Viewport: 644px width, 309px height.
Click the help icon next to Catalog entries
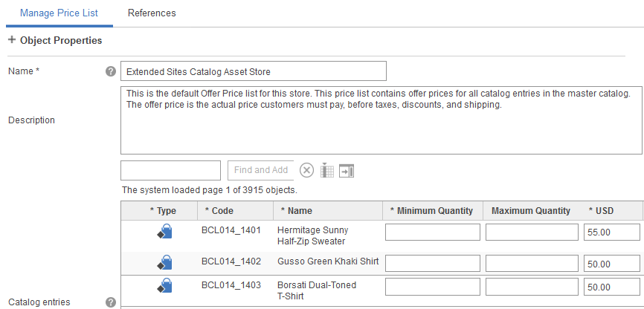pyautogui.click(x=111, y=302)
